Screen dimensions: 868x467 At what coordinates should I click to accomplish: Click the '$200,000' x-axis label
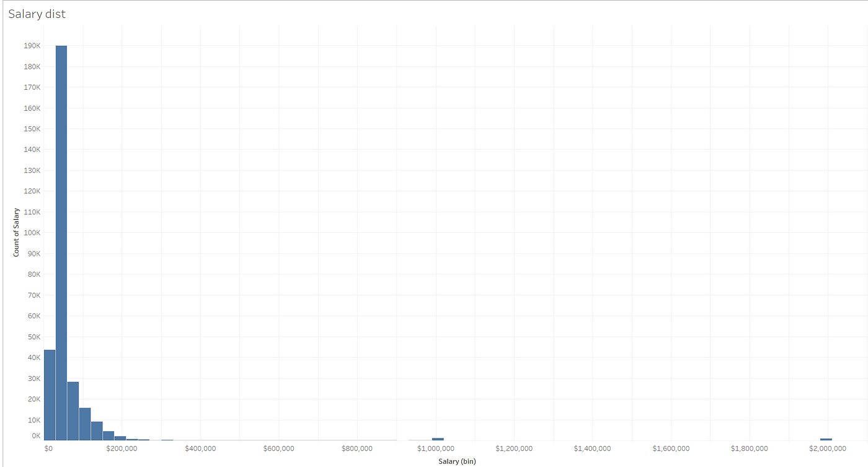click(x=122, y=448)
